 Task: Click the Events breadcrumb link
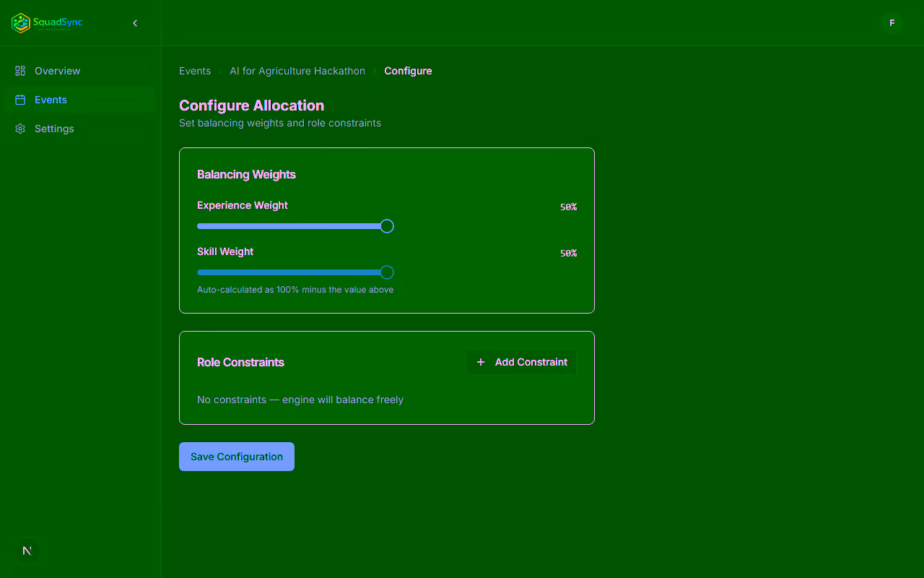click(x=195, y=71)
